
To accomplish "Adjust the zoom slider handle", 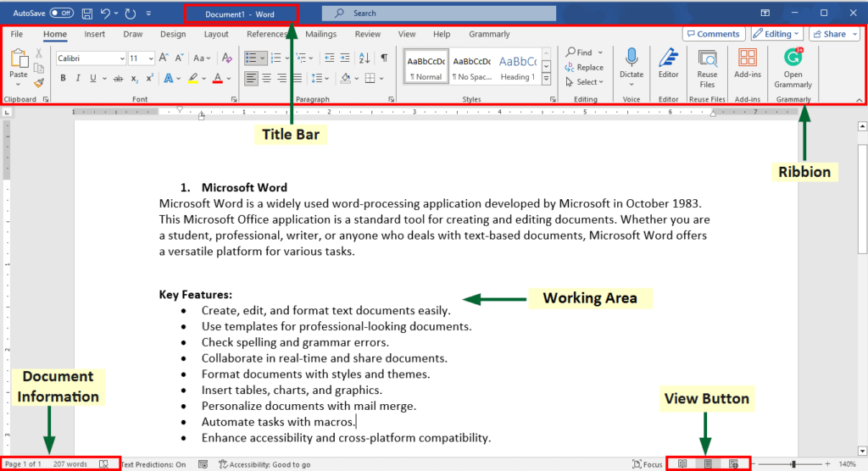I will coord(793,464).
